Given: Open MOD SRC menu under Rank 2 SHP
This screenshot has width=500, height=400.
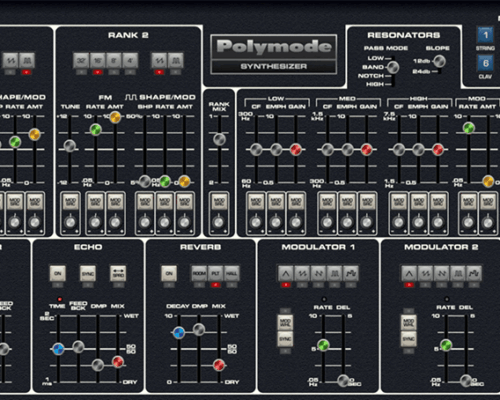Looking at the screenshot, I should [145, 201].
